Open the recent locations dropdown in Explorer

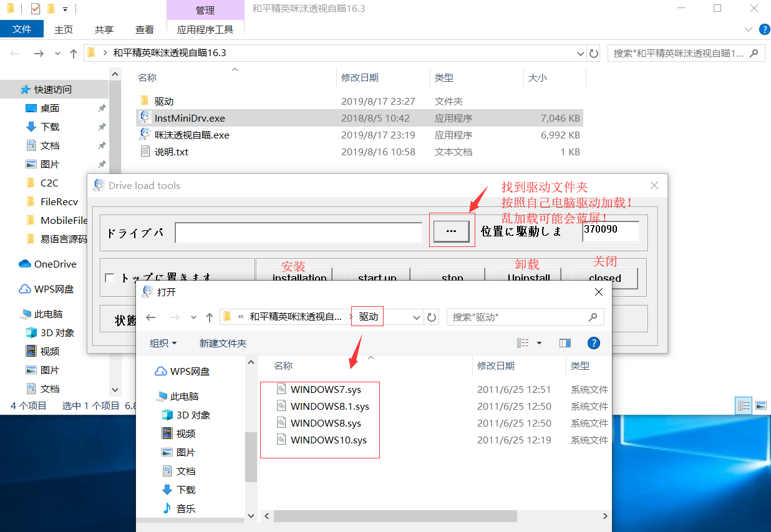[57, 54]
